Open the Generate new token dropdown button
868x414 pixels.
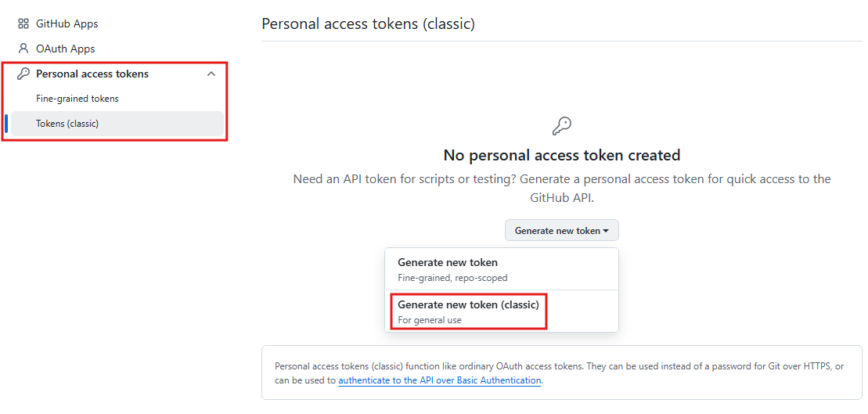point(562,230)
